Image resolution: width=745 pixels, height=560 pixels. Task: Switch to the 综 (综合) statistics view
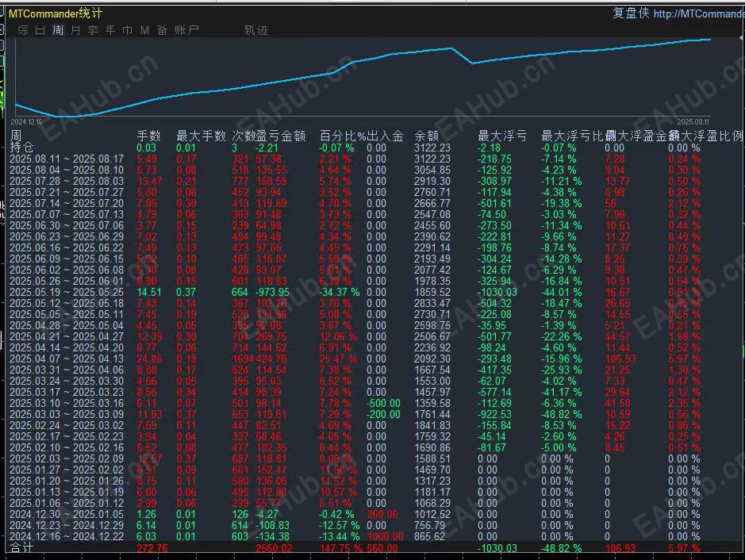tap(22, 29)
